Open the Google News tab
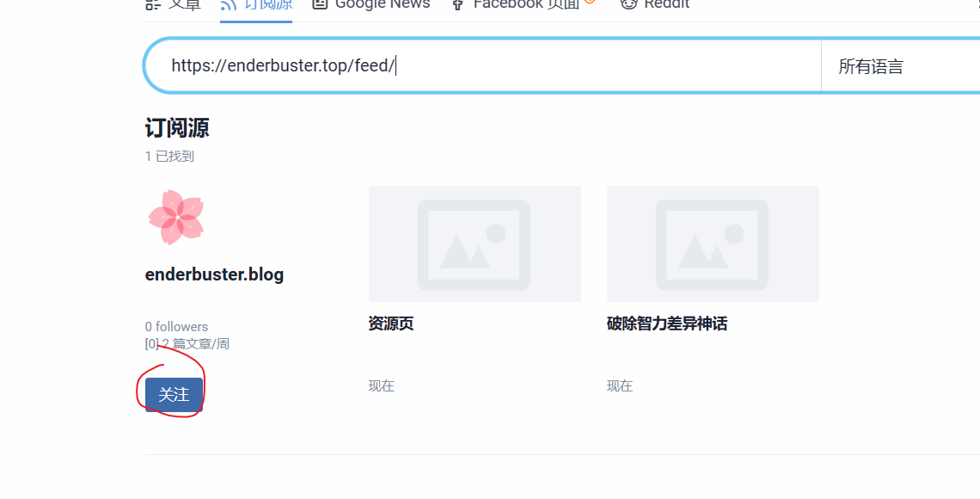Screen dimensions: 980x499 coord(382,5)
